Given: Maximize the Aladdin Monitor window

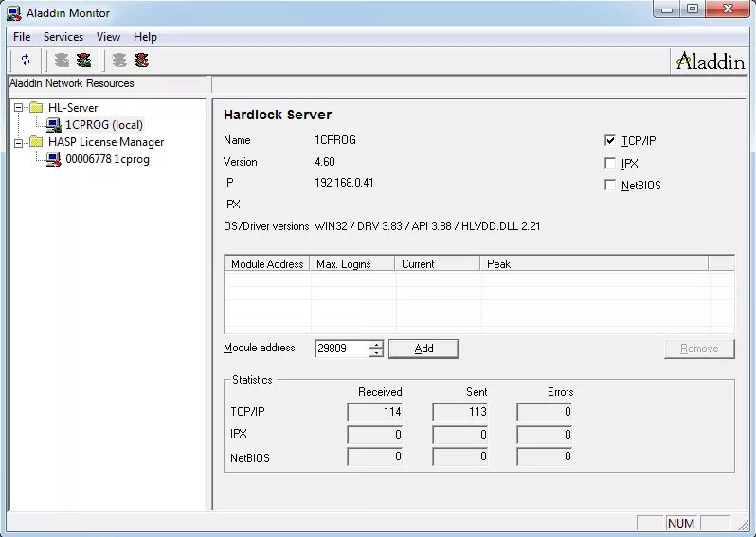Looking at the screenshot, I should click(x=693, y=9).
